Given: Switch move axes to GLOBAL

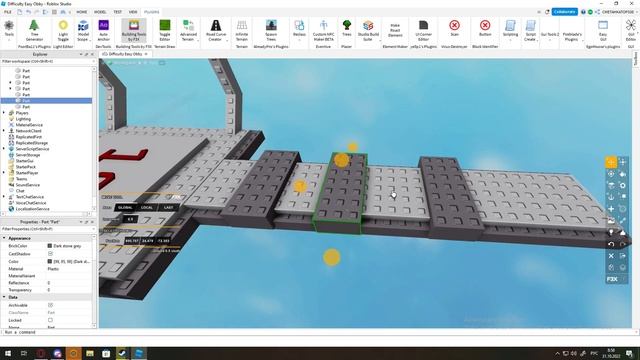Looking at the screenshot, I should click(x=125, y=207).
